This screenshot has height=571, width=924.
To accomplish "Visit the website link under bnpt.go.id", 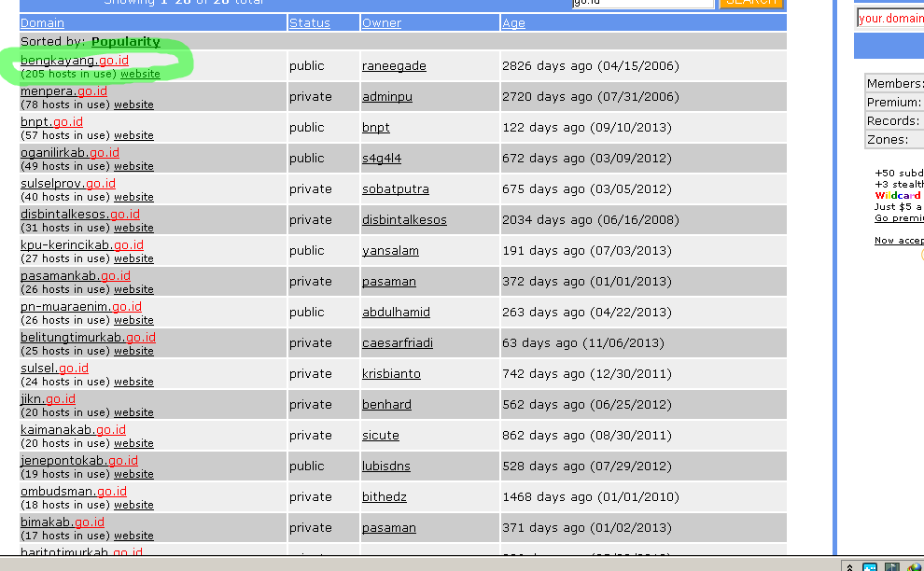I will (x=133, y=135).
